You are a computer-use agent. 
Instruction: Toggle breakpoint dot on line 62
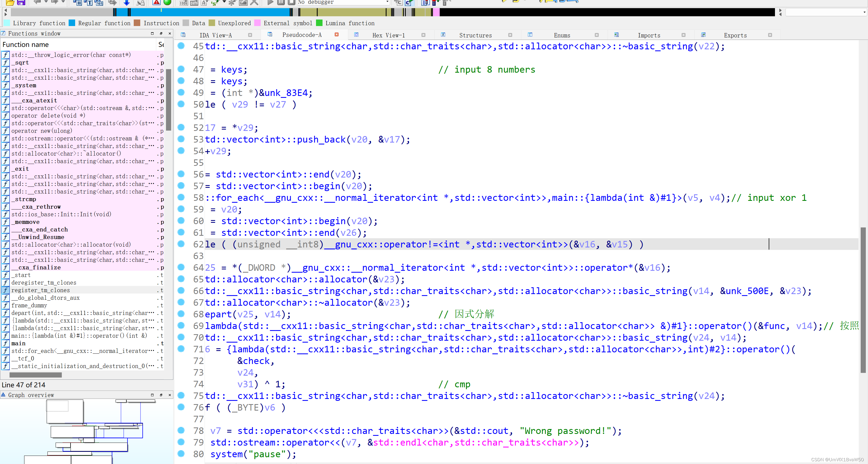coord(181,244)
